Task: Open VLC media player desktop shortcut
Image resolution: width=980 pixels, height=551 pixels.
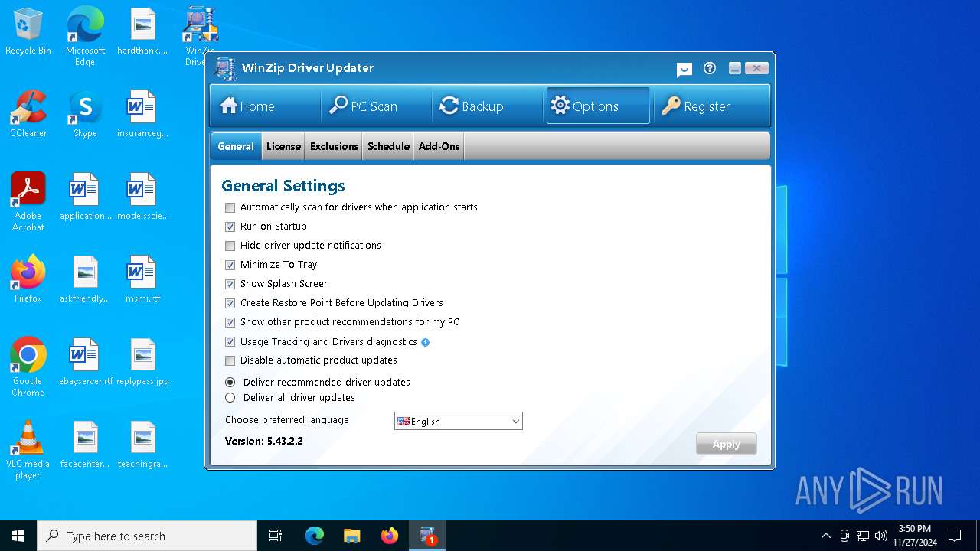Action: (28, 450)
